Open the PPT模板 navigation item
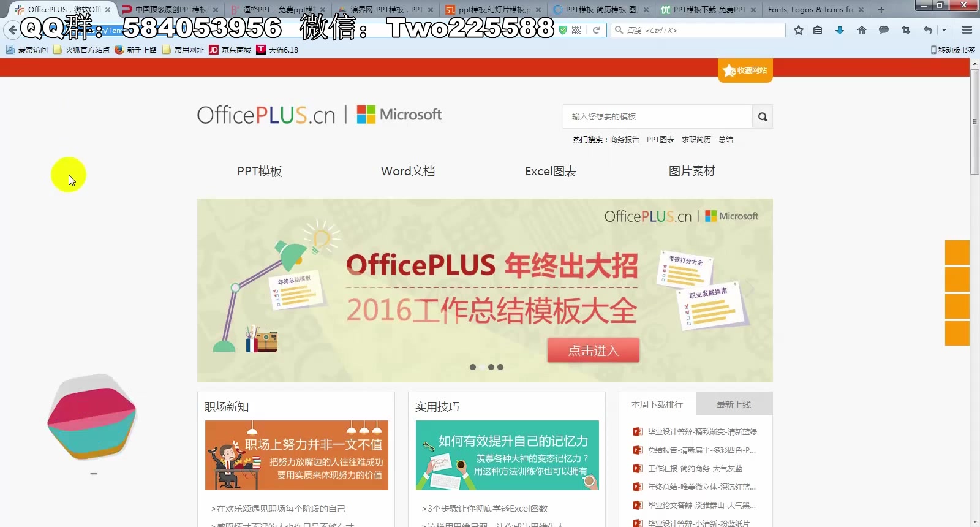This screenshot has height=527, width=980. [260, 172]
